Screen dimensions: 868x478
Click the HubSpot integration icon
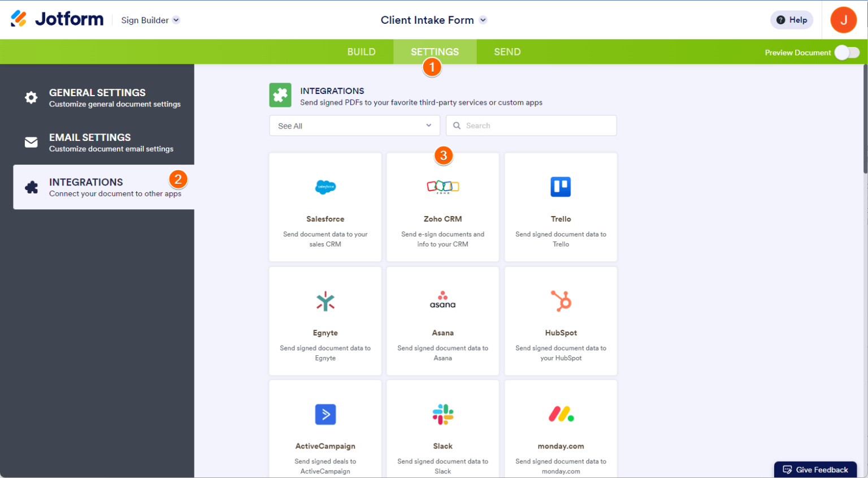tap(560, 300)
